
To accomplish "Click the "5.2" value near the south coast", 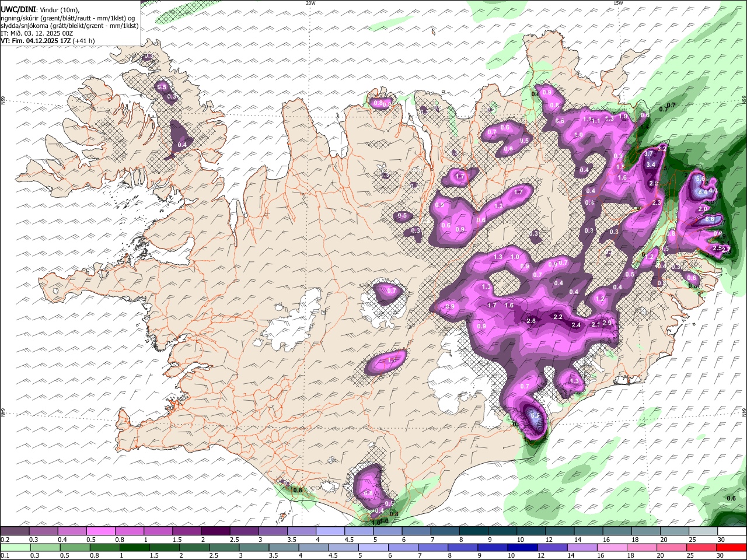I will click(535, 415).
